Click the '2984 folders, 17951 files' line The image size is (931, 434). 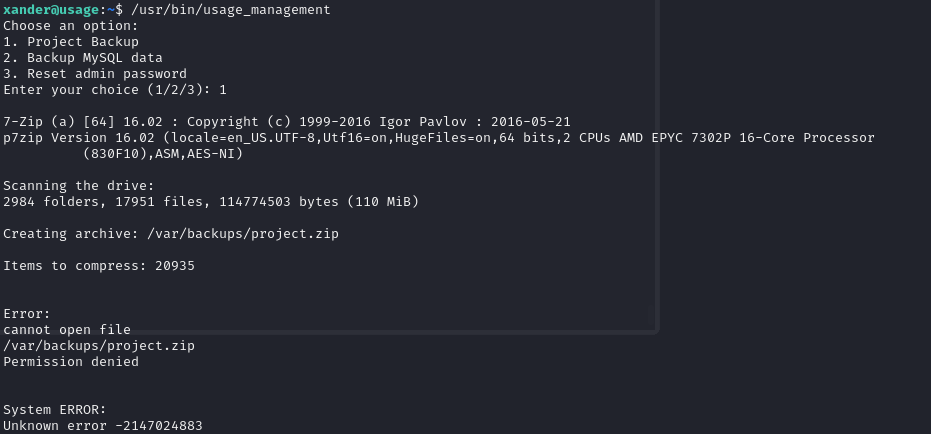tap(210, 201)
